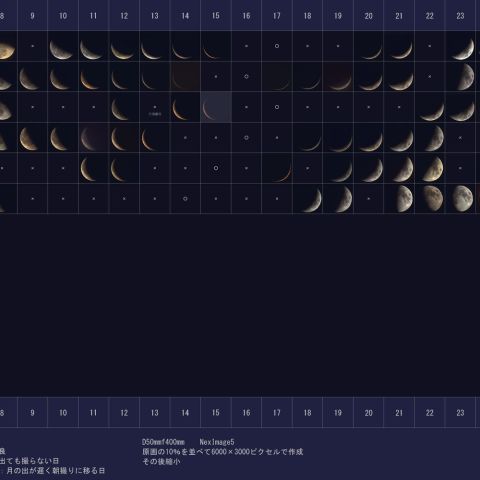This screenshot has height=480, width=480.
Task: Click the top header cell labeled 18
Action: pos(307,15)
